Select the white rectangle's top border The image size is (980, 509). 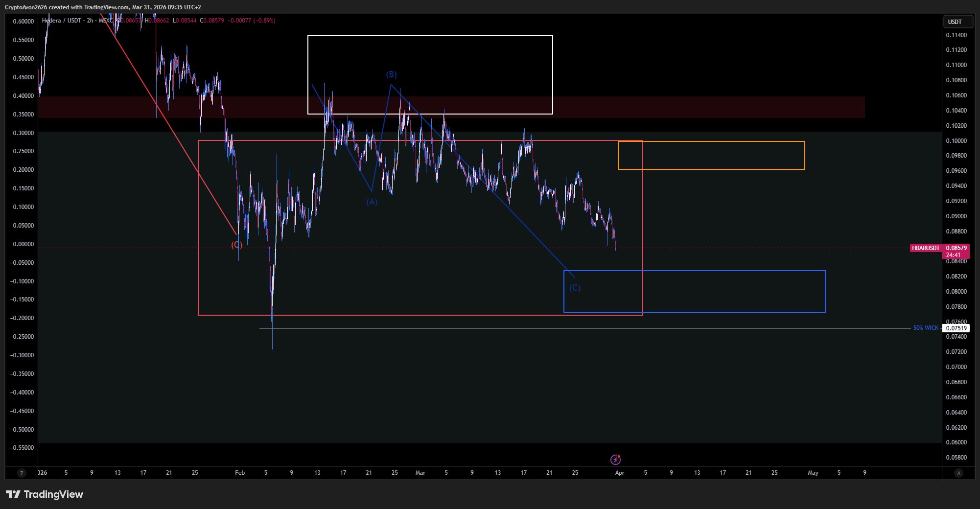(x=430, y=36)
